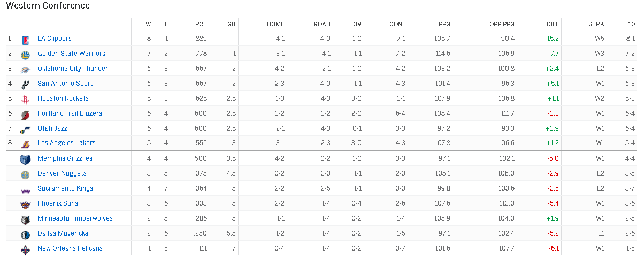Click the San Antonio Spurs logo
This screenshot has width=644, height=258.
tap(25, 84)
